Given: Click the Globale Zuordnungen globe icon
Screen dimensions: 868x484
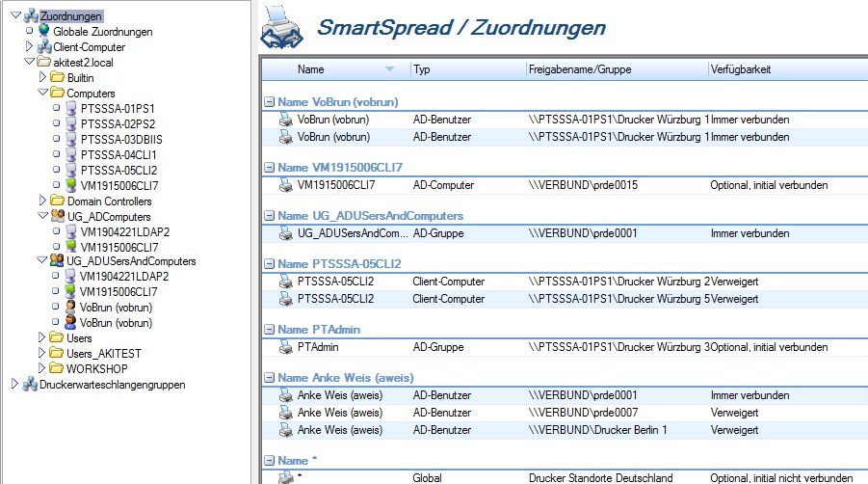Looking at the screenshot, I should [43, 31].
